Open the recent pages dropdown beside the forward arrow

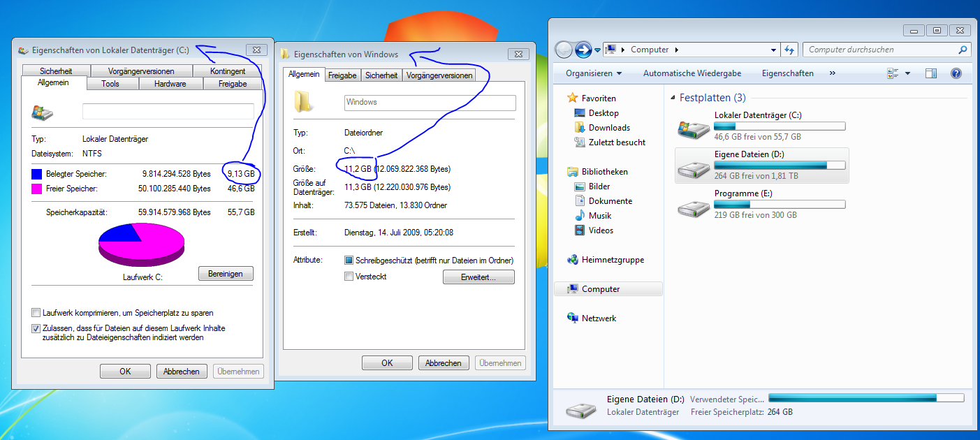click(598, 50)
